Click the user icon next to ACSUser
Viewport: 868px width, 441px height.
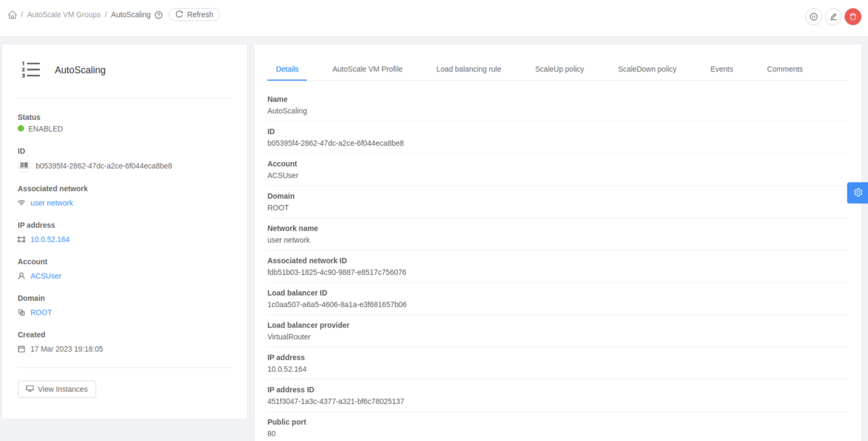tap(21, 276)
